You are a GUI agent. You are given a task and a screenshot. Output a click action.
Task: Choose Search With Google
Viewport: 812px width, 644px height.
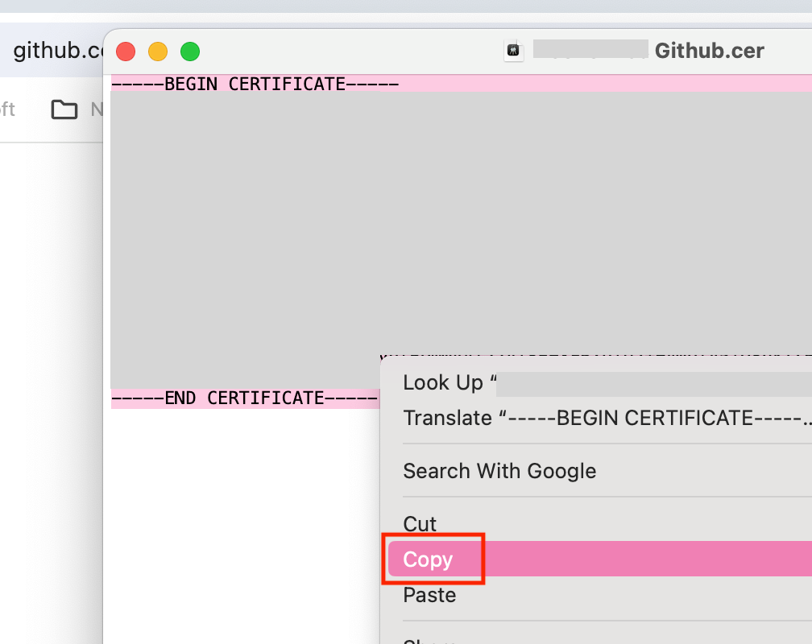click(499, 471)
